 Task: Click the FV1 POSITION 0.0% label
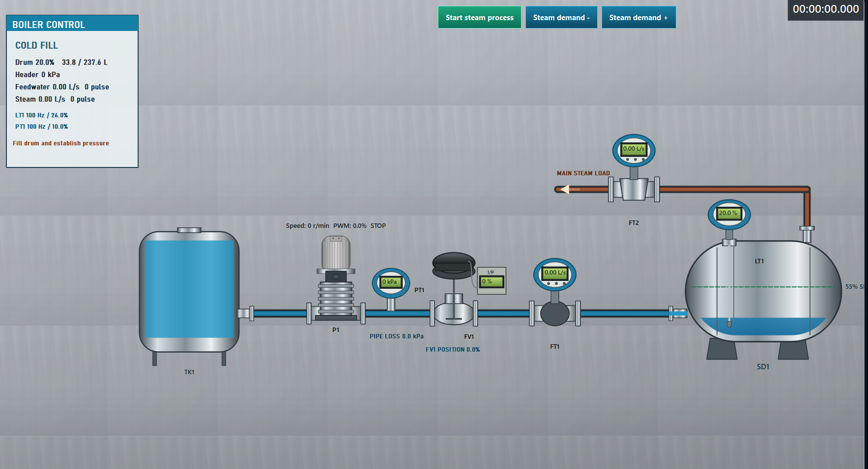(x=453, y=350)
